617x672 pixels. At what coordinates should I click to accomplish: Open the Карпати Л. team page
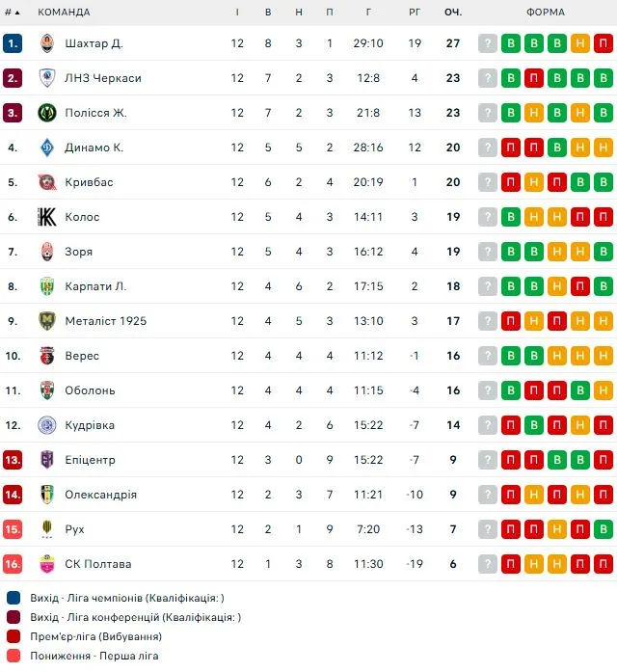(95, 286)
